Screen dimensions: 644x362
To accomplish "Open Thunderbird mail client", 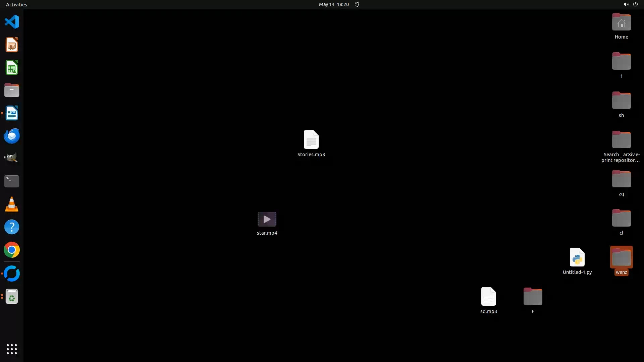I will point(12,136).
